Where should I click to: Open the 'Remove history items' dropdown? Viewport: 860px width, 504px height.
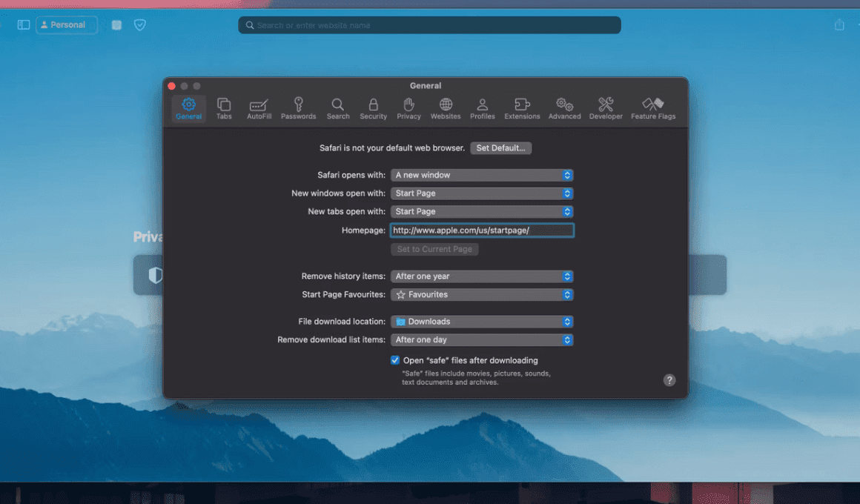point(482,276)
